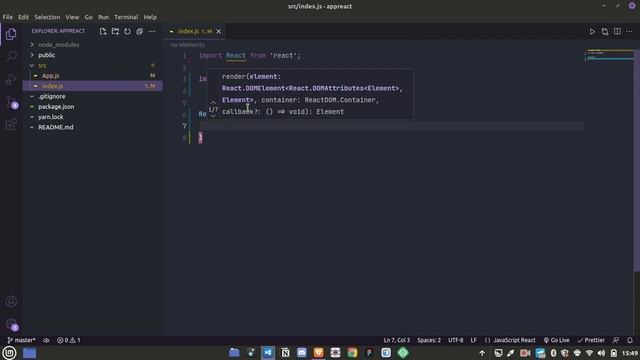Start Go Live server

pyautogui.click(x=556, y=340)
